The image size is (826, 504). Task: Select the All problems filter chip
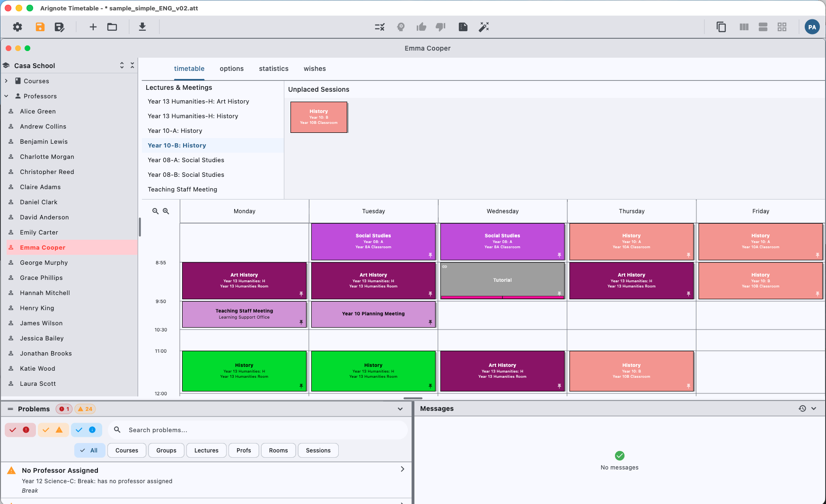(x=89, y=451)
